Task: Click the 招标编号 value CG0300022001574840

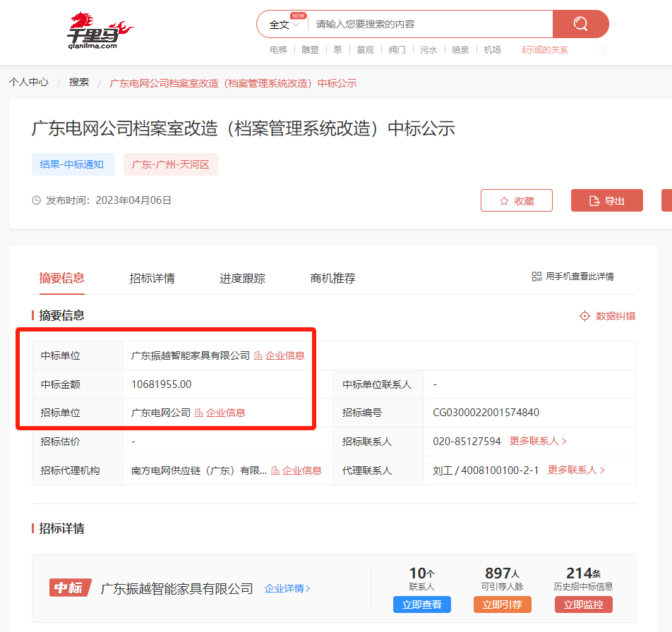Action: [x=486, y=413]
